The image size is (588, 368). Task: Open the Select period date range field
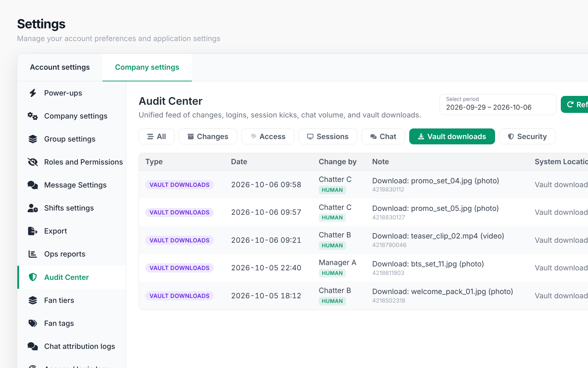[x=498, y=104]
